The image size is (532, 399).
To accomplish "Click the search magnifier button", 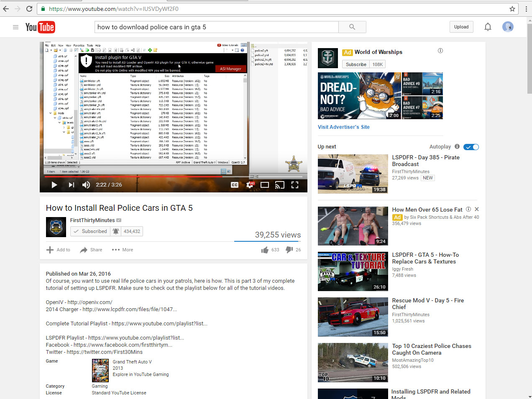I will pyautogui.click(x=352, y=27).
